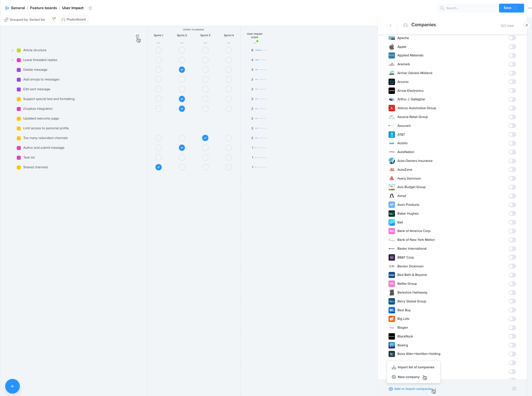Close the Companies side panel
The height and width of the screenshot is (396, 532).
(527, 25)
